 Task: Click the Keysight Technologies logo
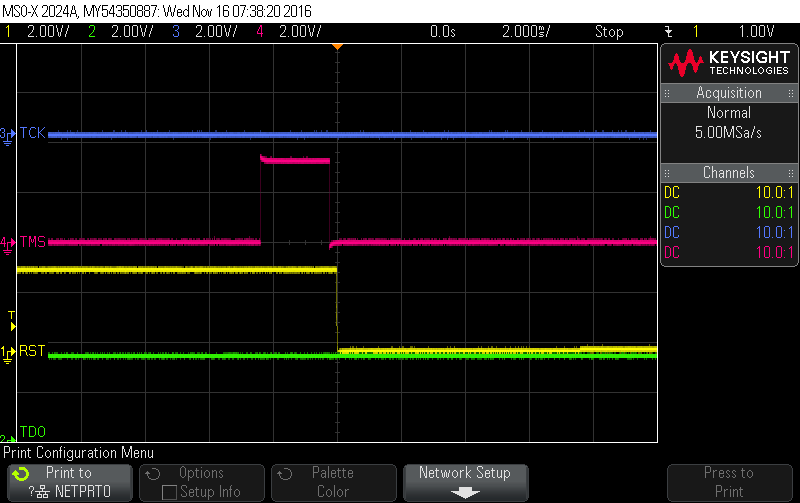coord(729,63)
